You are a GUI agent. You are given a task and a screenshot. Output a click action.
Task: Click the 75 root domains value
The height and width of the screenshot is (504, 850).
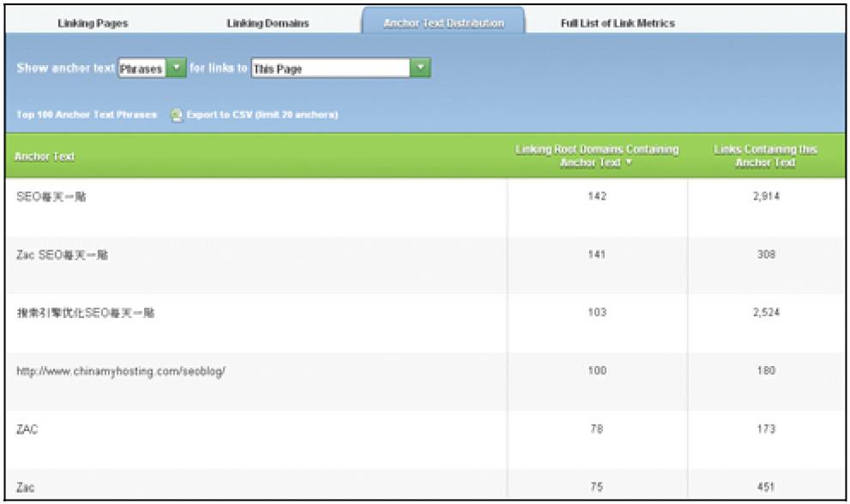597,487
